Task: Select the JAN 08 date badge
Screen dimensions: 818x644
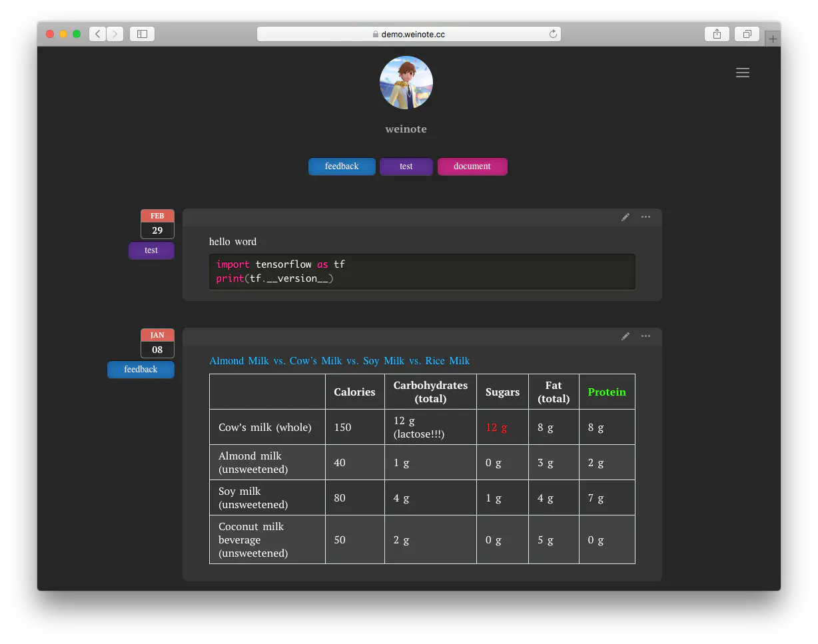Action: click(x=157, y=343)
